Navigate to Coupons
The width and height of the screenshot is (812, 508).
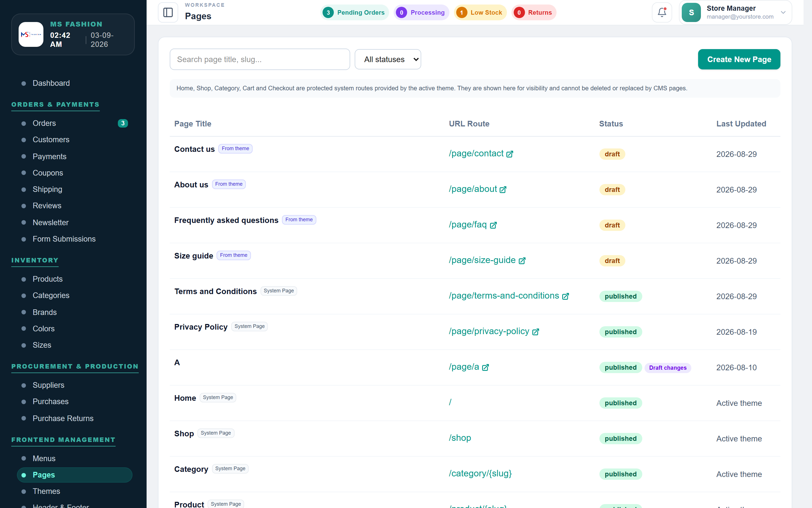[48, 173]
